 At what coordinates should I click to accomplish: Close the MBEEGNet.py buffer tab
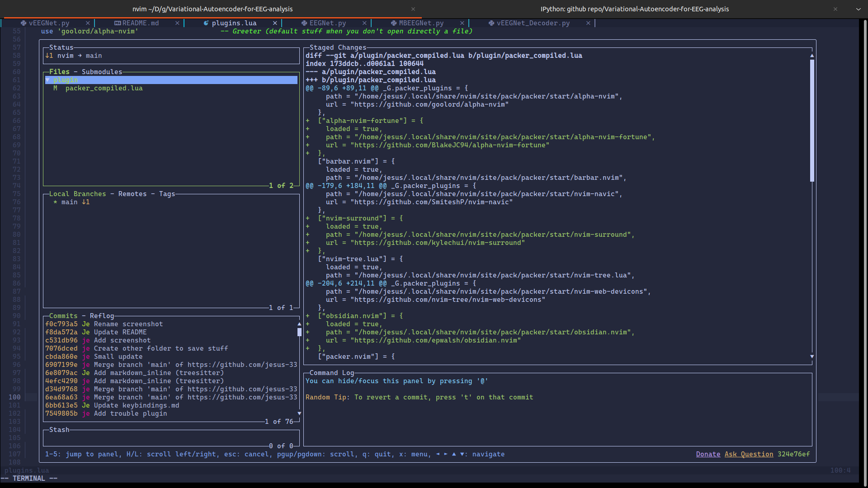[462, 23]
